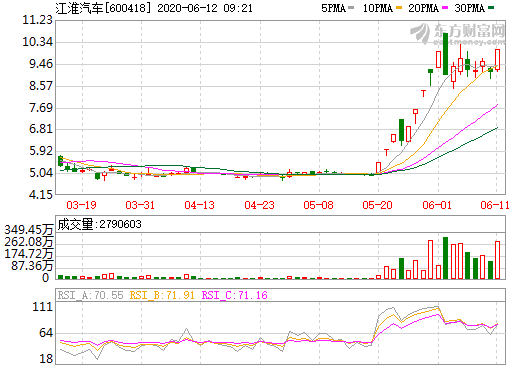Click the 10PMA legend label
This screenshot has height=365, width=520.
pos(377,8)
